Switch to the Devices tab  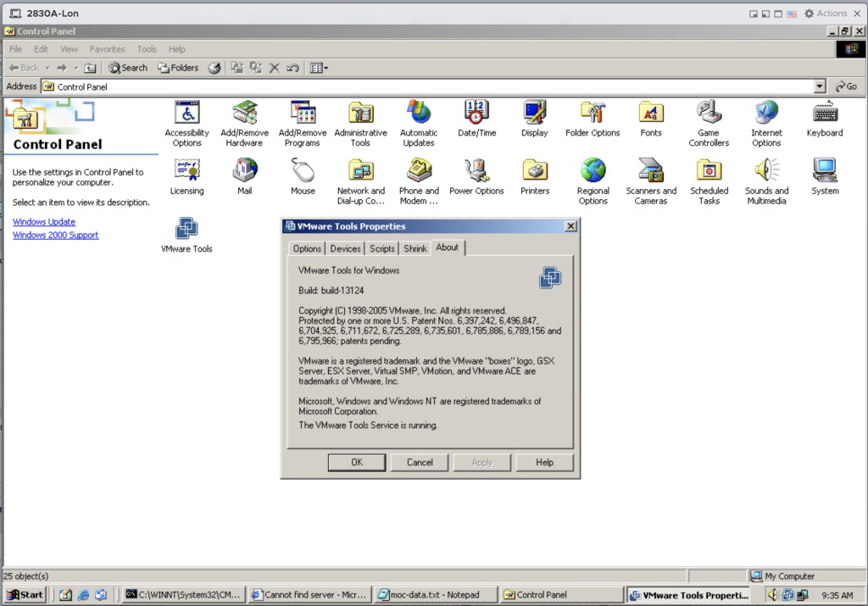(x=346, y=248)
